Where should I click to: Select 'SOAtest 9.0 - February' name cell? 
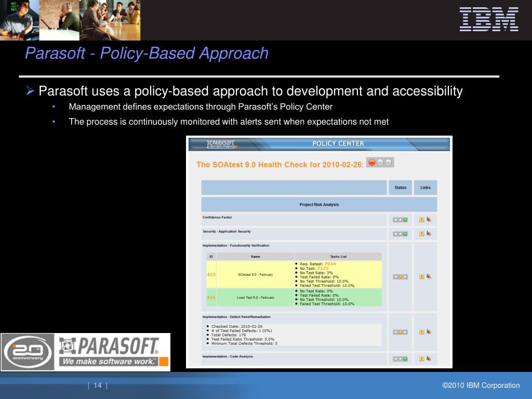[256, 274]
